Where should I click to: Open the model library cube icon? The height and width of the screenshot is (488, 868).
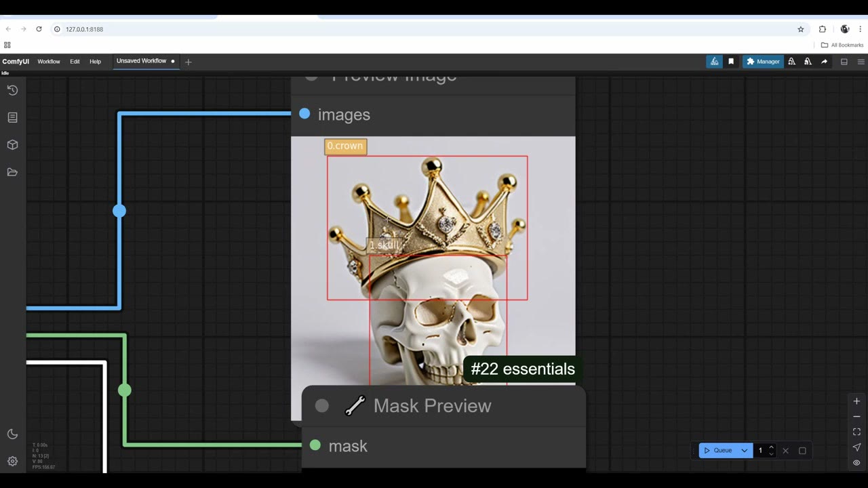12,145
